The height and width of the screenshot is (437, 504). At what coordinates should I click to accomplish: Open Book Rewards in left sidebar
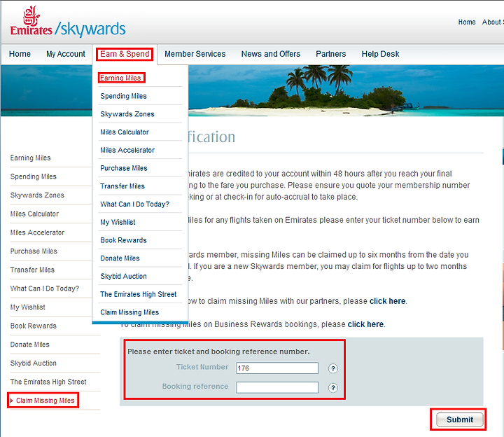(34, 326)
